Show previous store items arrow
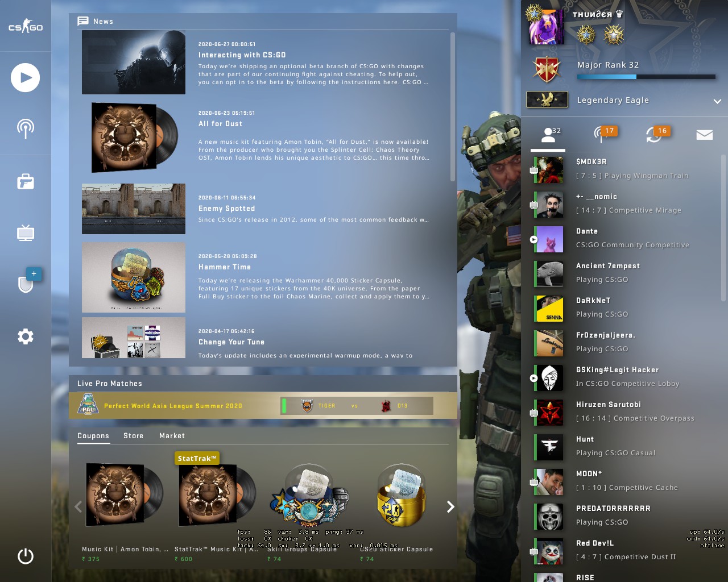This screenshot has width=728, height=582. [78, 506]
